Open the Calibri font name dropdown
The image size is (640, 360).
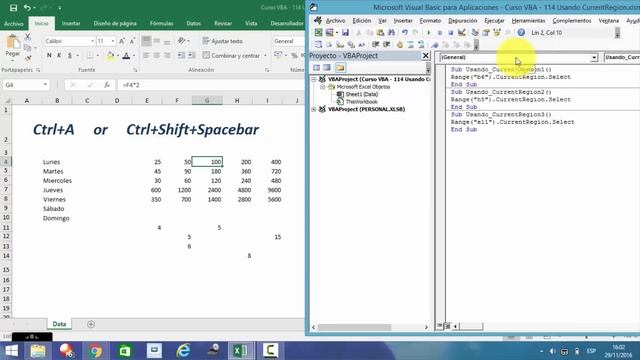pos(92,41)
